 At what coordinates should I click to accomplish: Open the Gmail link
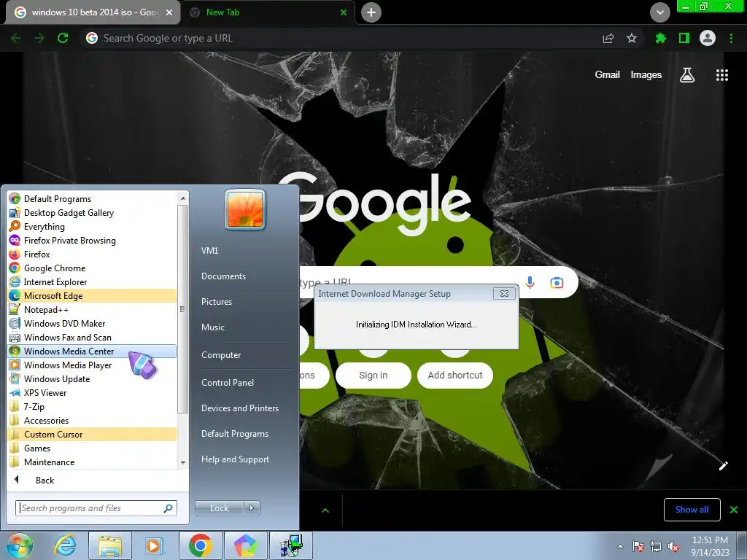(607, 75)
